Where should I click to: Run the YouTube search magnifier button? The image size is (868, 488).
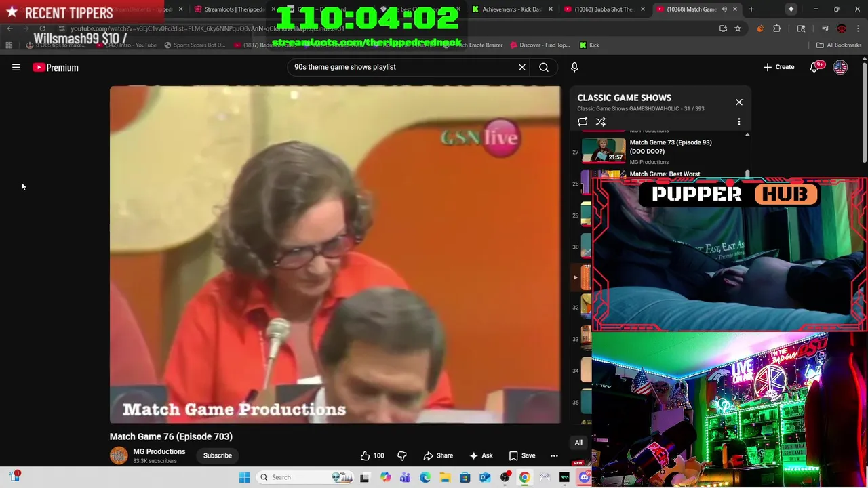pos(544,67)
